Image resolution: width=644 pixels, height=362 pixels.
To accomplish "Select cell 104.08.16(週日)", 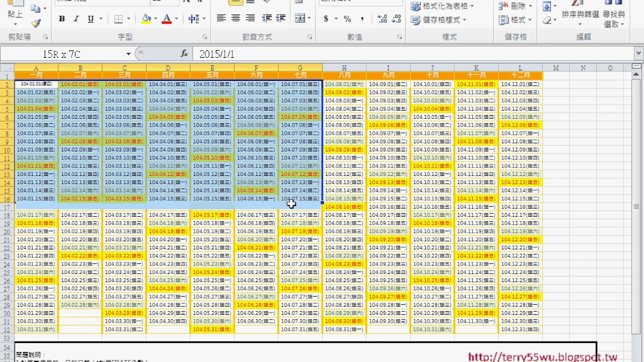I will click(345, 207).
